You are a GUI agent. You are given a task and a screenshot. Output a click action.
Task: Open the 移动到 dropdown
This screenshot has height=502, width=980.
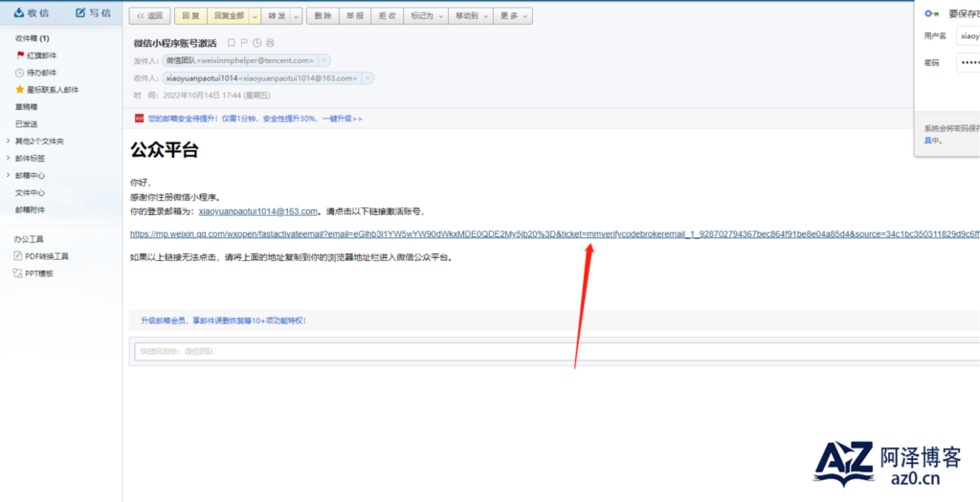[x=471, y=16]
